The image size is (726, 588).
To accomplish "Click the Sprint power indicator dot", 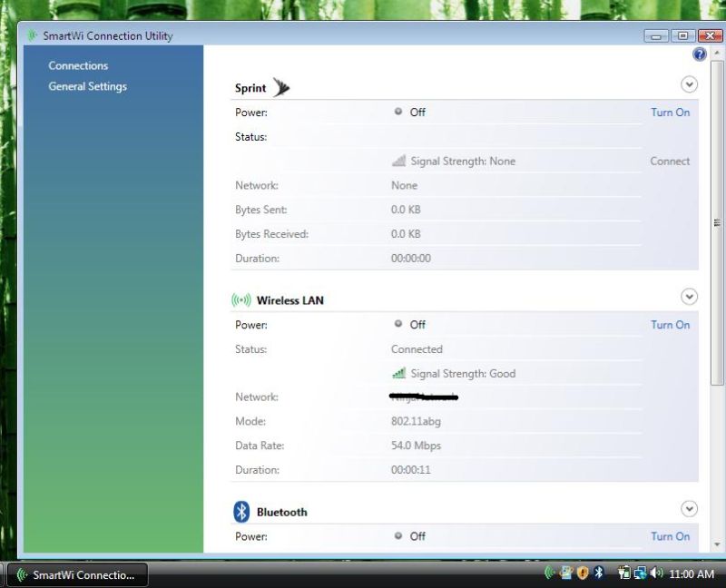I will click(398, 111).
